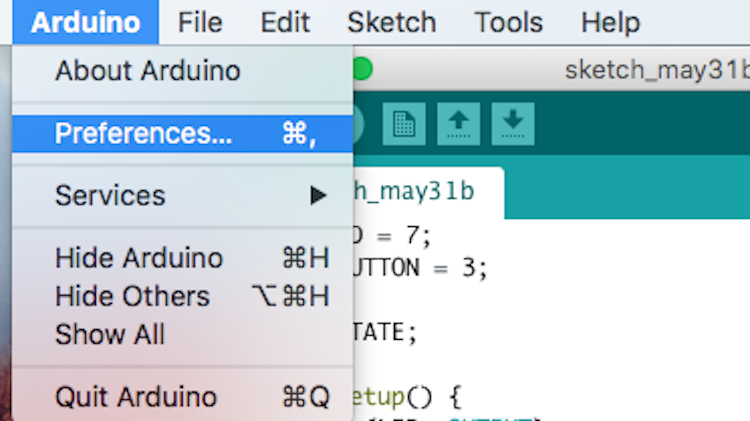Click the setup() function line
This screenshot has width=750, height=421.
pos(408,397)
